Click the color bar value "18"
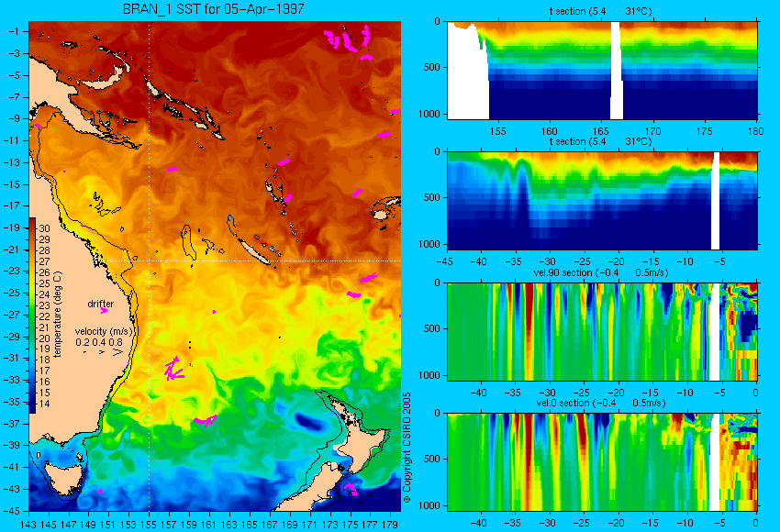780x532 pixels. [x=44, y=360]
